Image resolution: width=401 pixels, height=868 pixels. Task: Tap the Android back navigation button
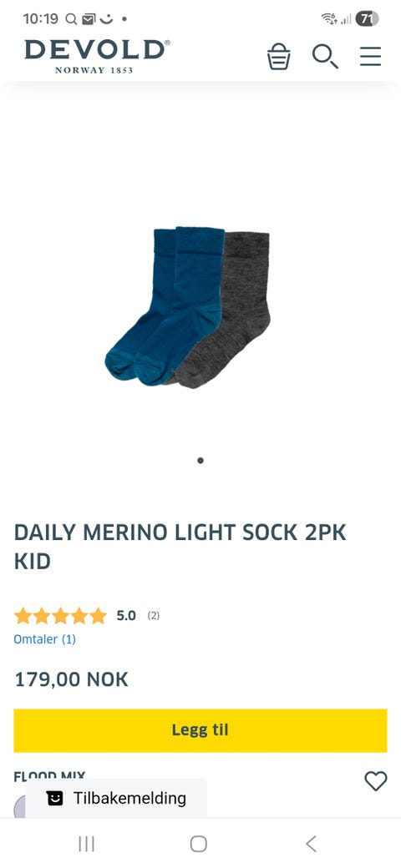click(x=312, y=844)
